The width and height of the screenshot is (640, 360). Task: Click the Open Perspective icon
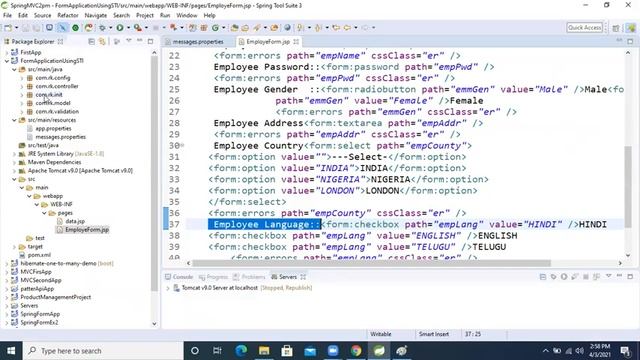[616, 28]
